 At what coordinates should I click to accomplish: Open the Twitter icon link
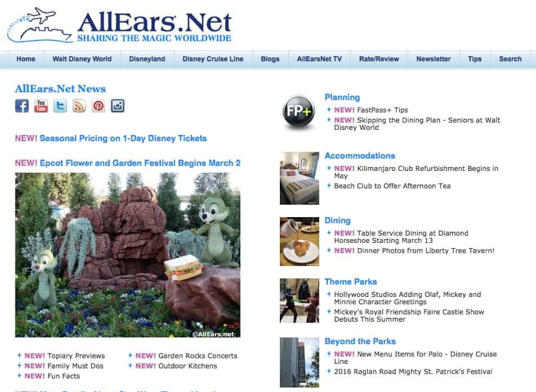(60, 106)
